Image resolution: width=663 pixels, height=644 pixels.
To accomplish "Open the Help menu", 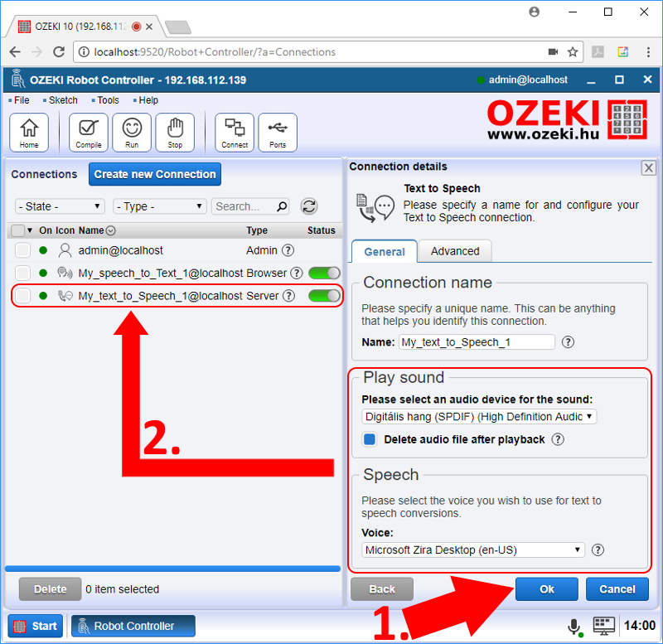I will pos(148,100).
